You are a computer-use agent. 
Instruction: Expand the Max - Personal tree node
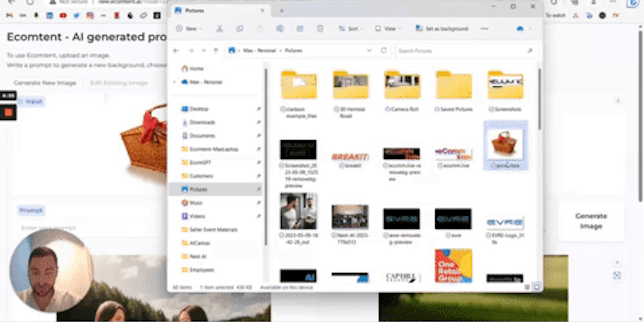[174, 82]
